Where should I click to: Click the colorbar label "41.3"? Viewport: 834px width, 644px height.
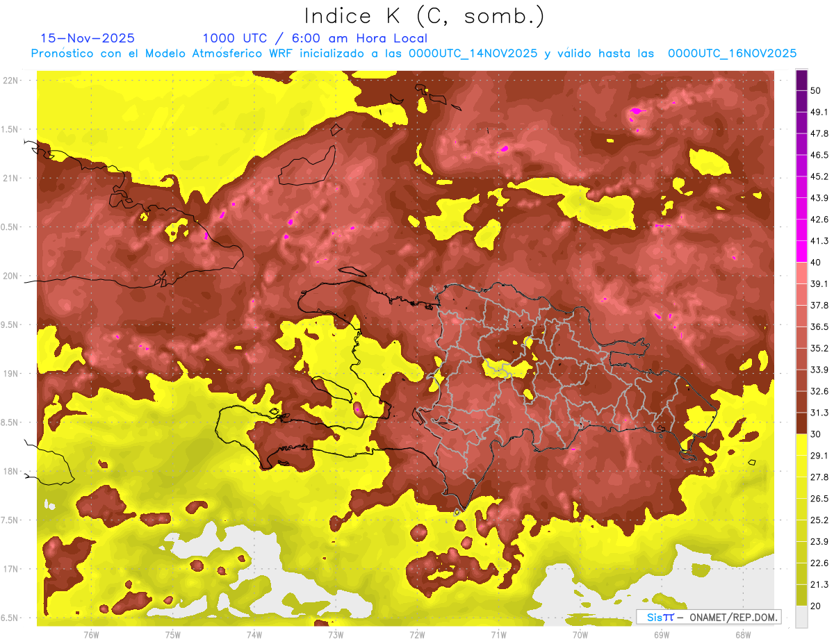819,241
